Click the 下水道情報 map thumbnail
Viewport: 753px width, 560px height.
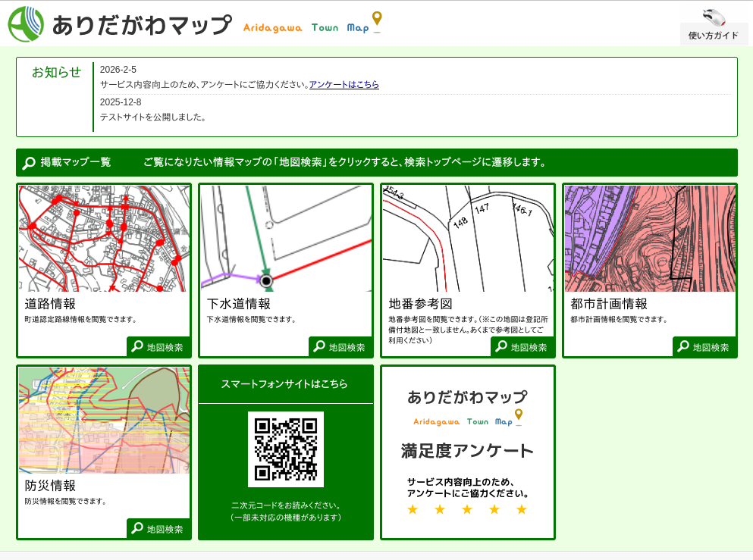[285, 239]
